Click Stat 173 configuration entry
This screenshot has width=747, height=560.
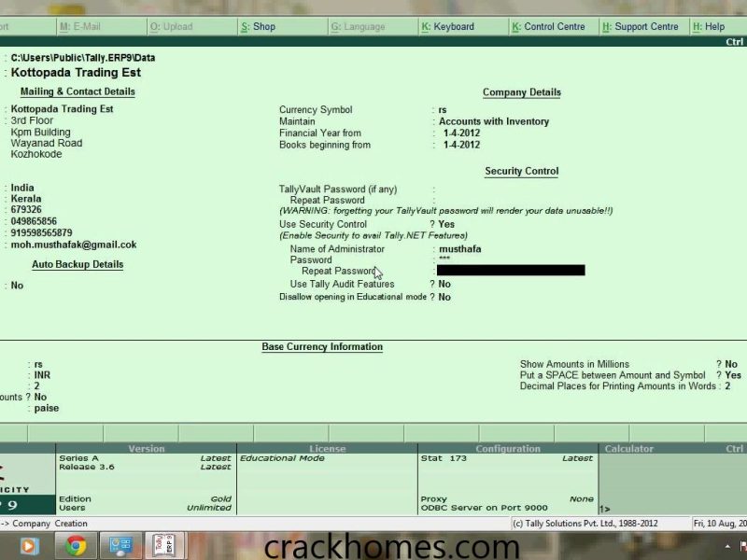click(x=444, y=458)
